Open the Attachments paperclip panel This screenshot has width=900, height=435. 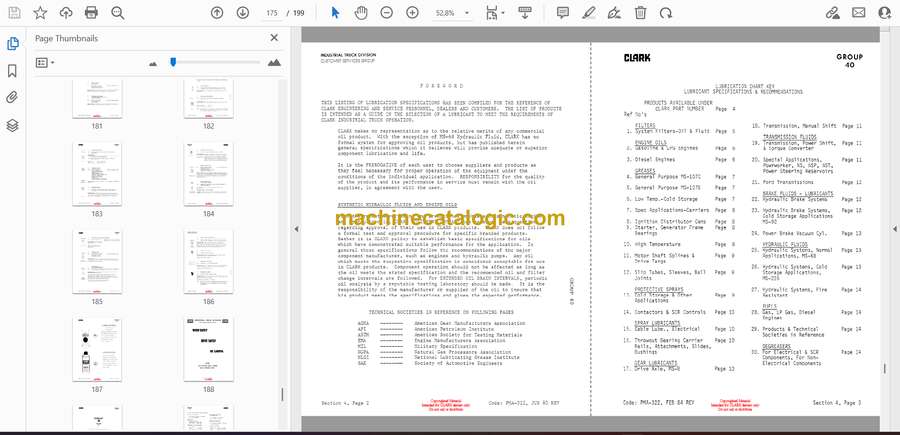tap(12, 98)
